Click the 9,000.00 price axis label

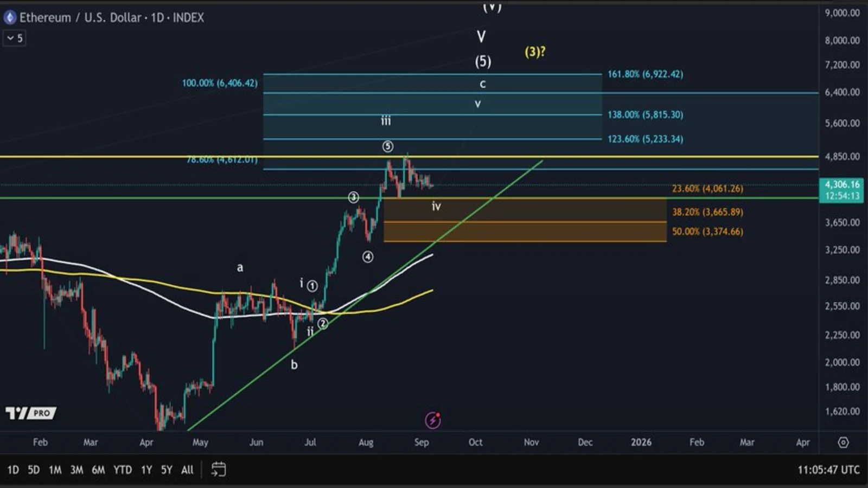842,13
